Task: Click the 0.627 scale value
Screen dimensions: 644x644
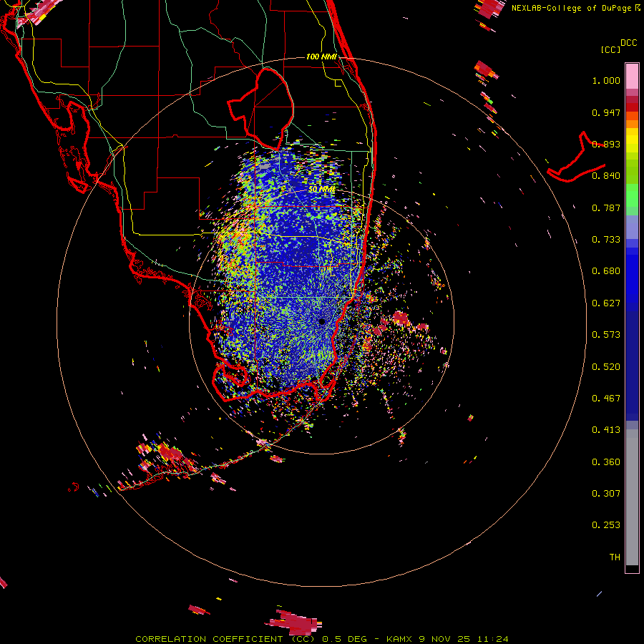Action: (x=606, y=303)
